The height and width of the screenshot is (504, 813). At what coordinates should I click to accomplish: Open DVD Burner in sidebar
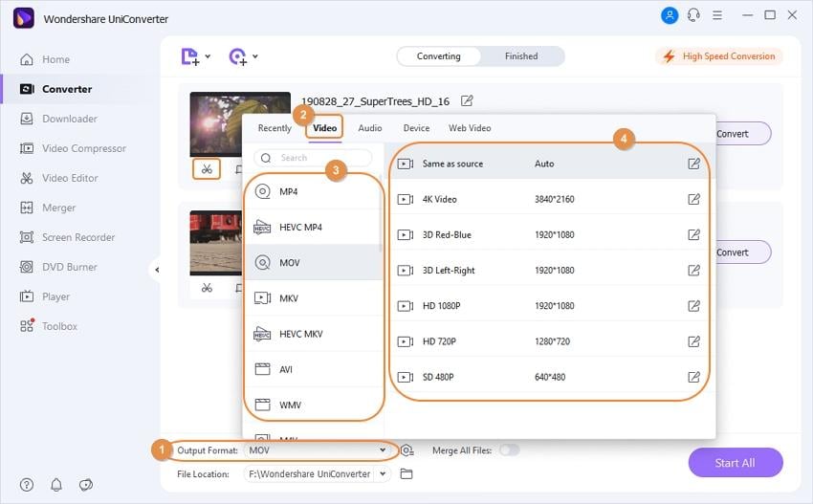tap(58, 267)
